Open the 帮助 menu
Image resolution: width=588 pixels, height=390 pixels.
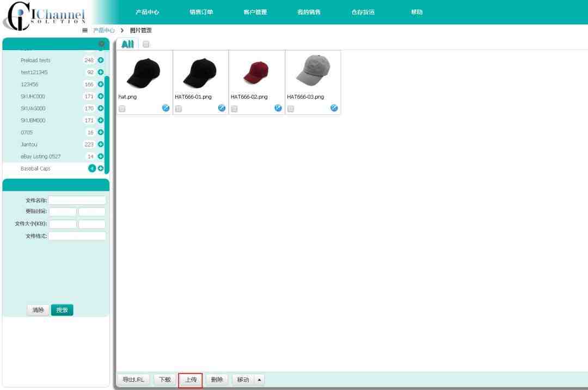416,12
